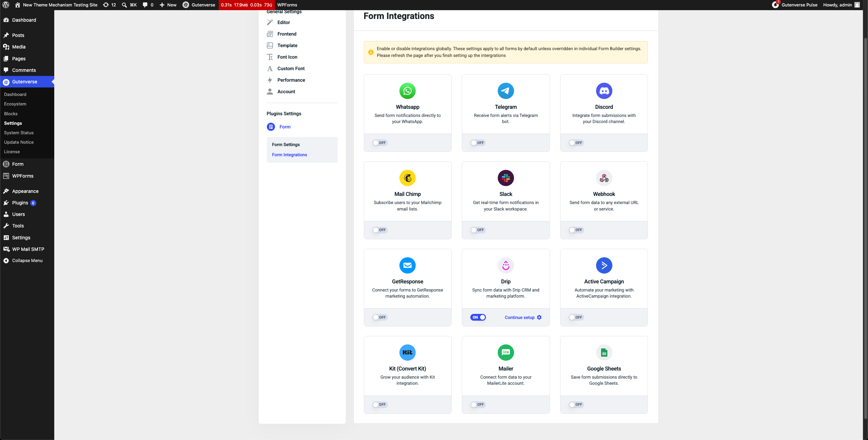
Task: Open Plugins in the admin sidebar
Action: pos(27,203)
